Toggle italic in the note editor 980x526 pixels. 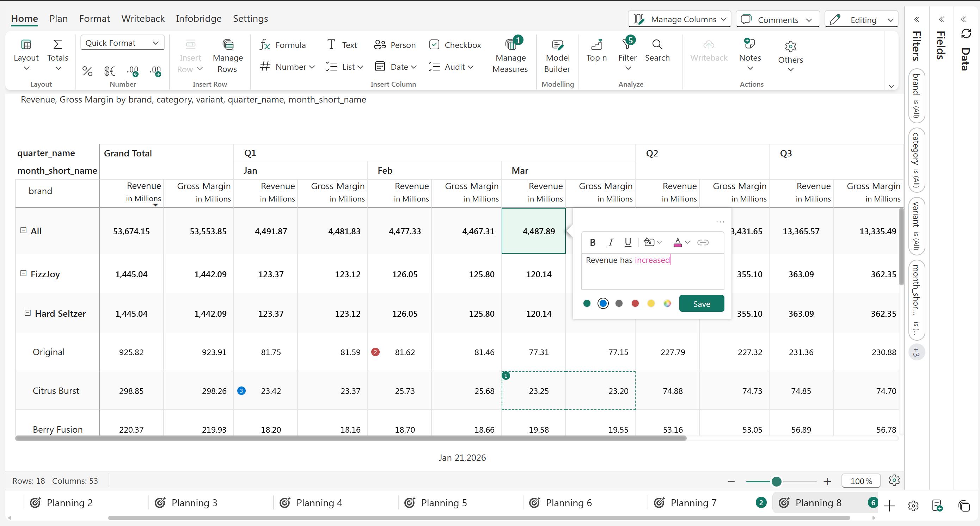pyautogui.click(x=611, y=242)
